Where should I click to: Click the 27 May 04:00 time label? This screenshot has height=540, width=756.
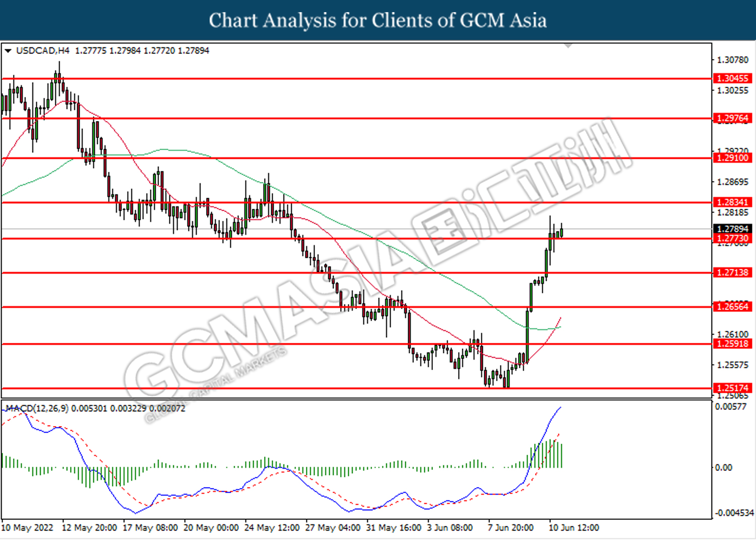(x=333, y=528)
